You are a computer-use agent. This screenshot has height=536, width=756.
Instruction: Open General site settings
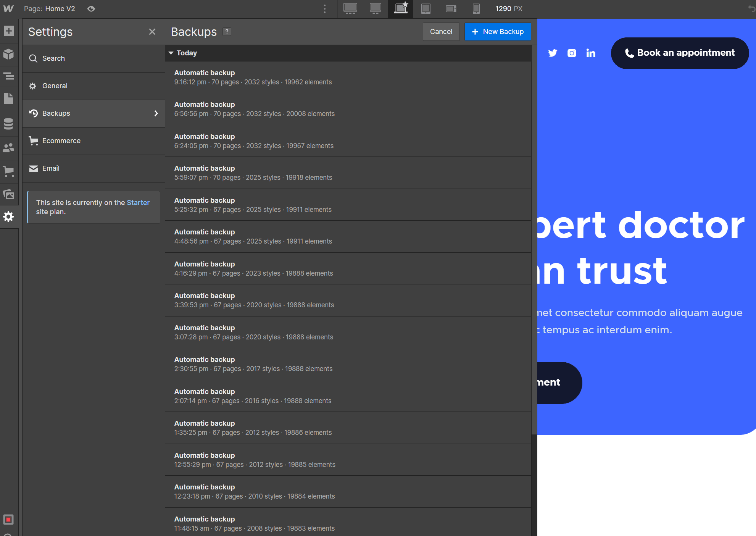pos(55,86)
